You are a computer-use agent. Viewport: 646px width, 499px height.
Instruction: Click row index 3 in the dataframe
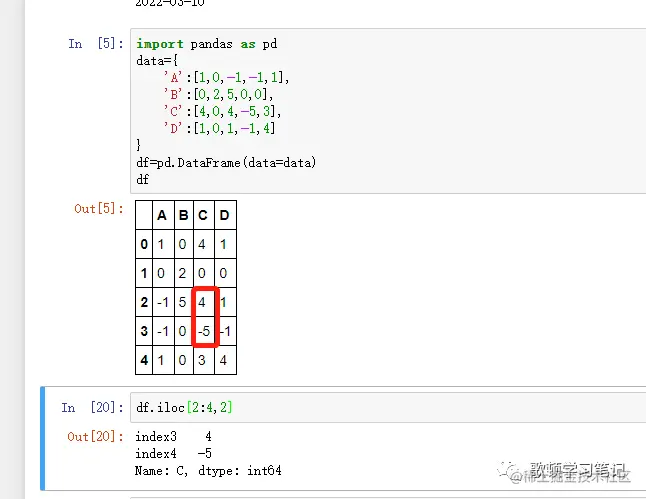click(x=144, y=331)
